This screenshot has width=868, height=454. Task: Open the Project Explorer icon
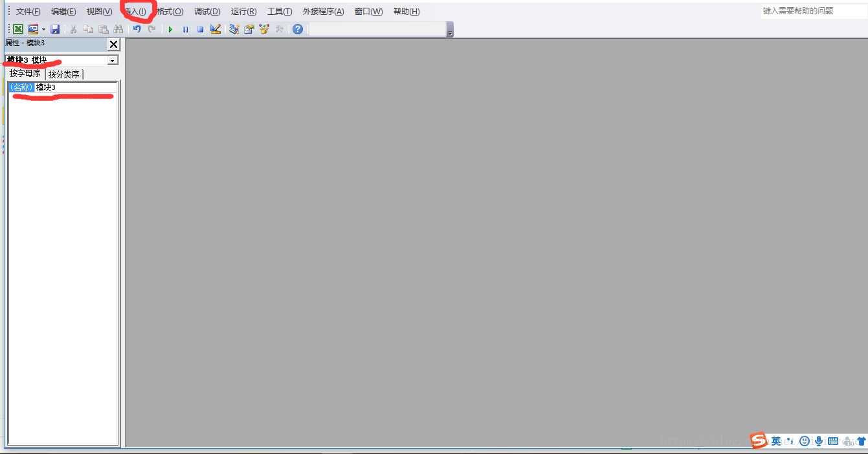234,29
